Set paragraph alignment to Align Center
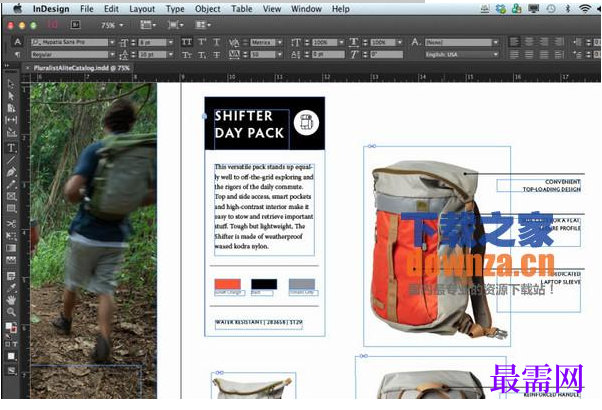The width and height of the screenshot is (602, 410). 529,42
